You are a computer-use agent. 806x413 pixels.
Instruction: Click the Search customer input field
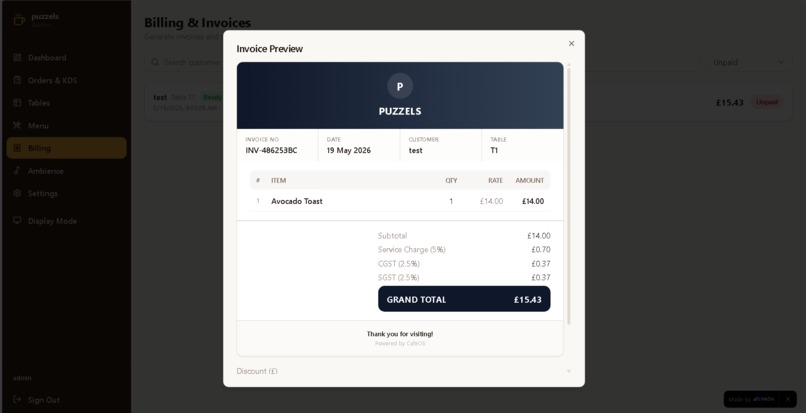(x=186, y=62)
